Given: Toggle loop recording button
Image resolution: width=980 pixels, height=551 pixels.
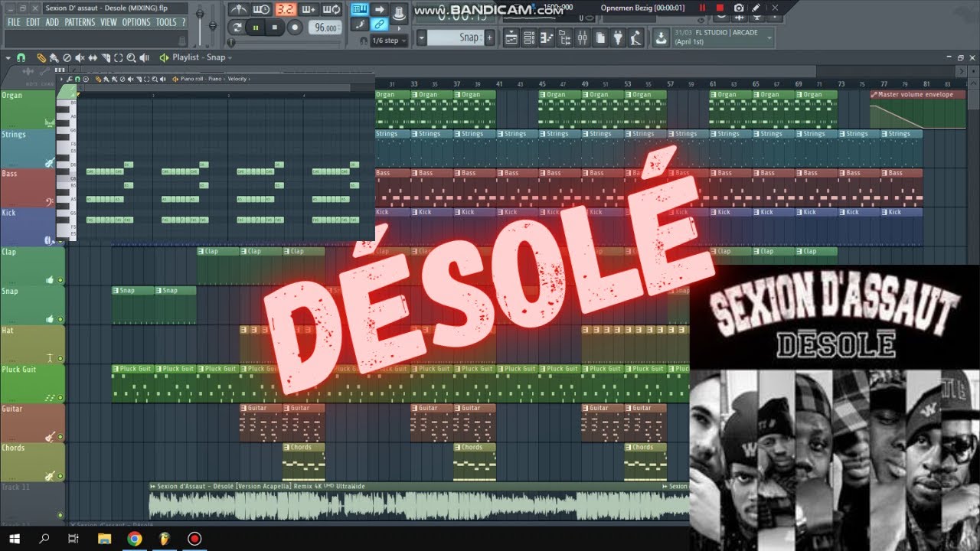Looking at the screenshot, I should click(332, 9).
